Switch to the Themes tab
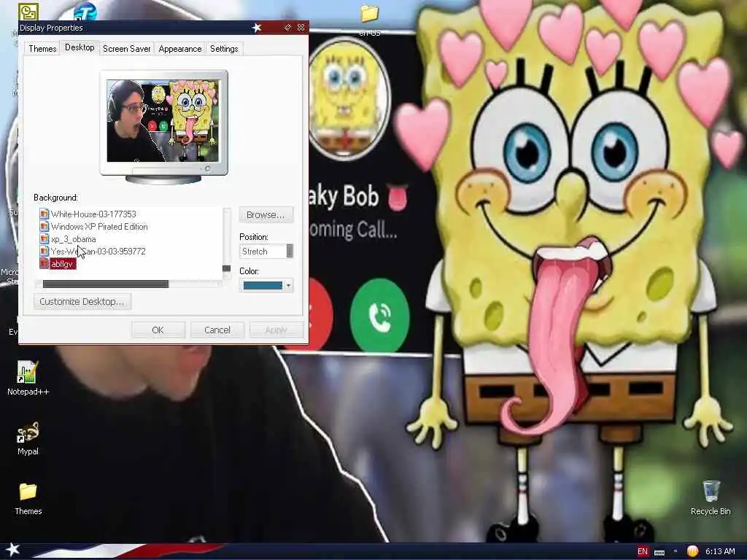 [42, 49]
